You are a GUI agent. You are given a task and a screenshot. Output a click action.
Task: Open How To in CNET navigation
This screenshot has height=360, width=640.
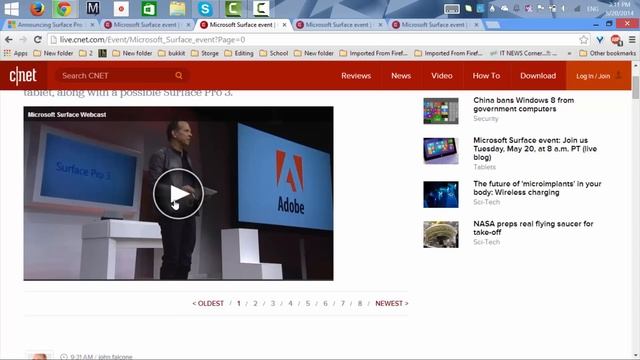click(486, 76)
